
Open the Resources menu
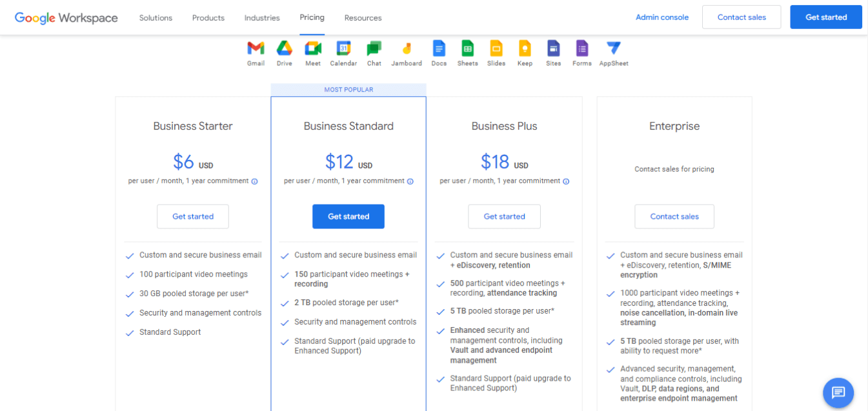363,18
